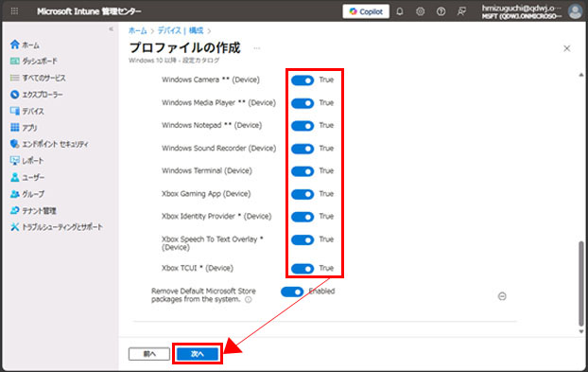Screen dimensions: 588x372
Task: Click scrollbar up arrow
Action: (580, 75)
